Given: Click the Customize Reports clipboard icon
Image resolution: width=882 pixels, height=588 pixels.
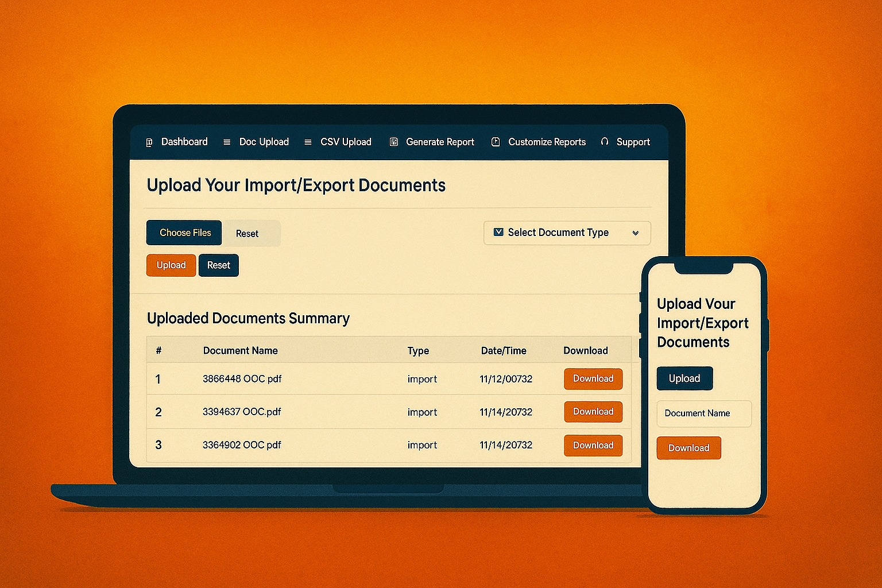Looking at the screenshot, I should point(496,142).
